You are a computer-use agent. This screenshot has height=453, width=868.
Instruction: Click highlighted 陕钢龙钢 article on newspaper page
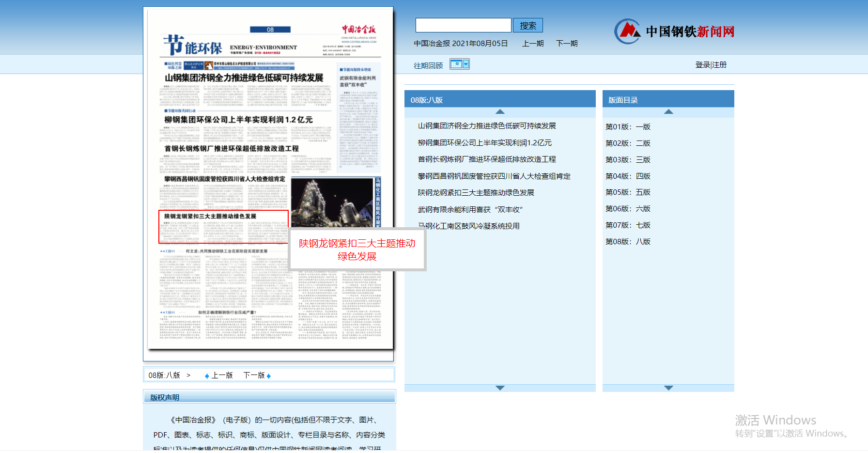pyautogui.click(x=223, y=227)
